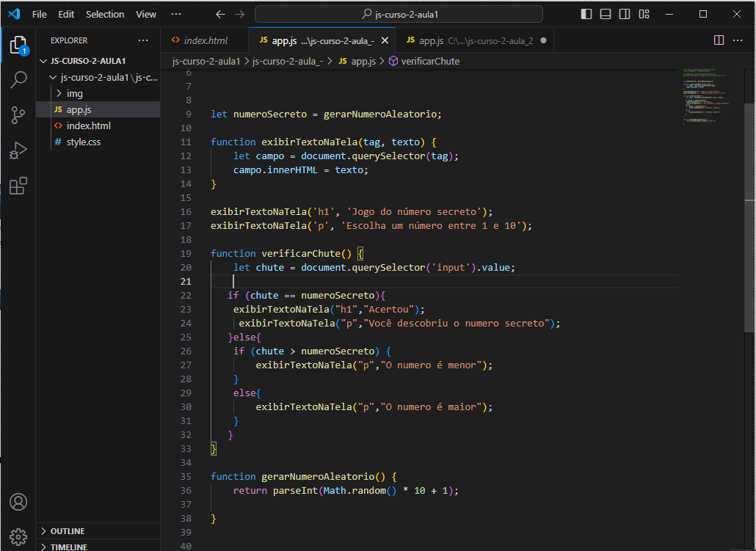Click js-curso-2-aula1 breadcrumb
The width and height of the screenshot is (756, 551).
point(206,61)
